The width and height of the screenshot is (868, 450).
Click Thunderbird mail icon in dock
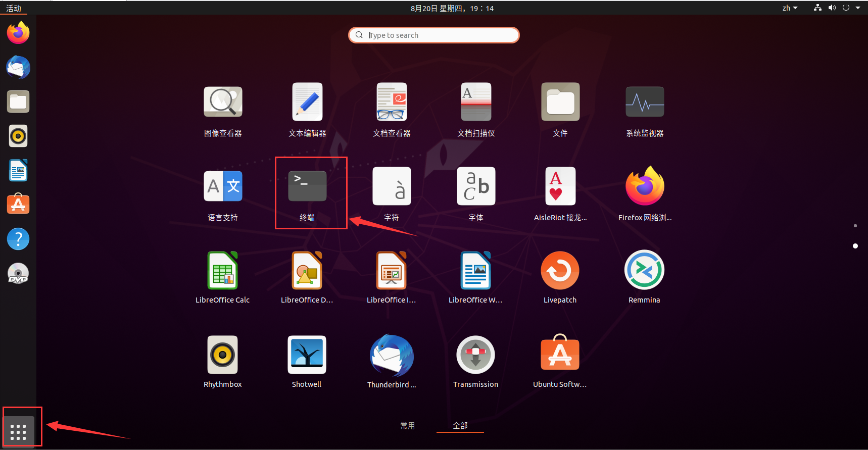click(18, 67)
